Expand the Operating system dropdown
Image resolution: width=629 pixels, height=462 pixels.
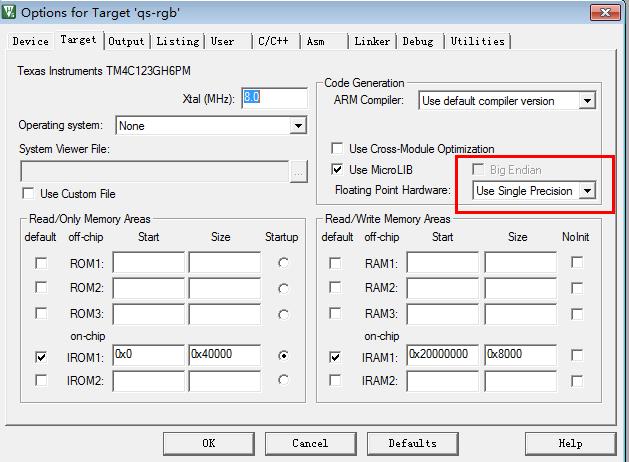click(298, 126)
